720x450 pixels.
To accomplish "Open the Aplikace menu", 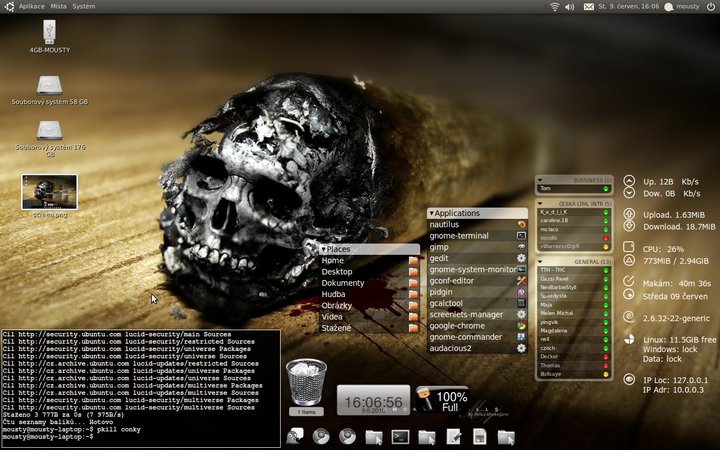I will click(x=31, y=6).
